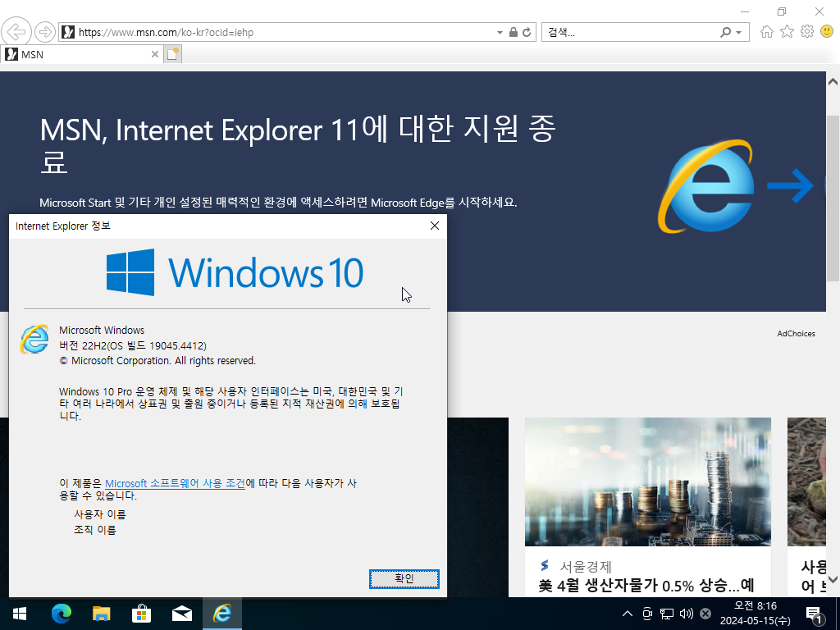Click the AdChoices link
The height and width of the screenshot is (630, 840).
click(x=796, y=333)
